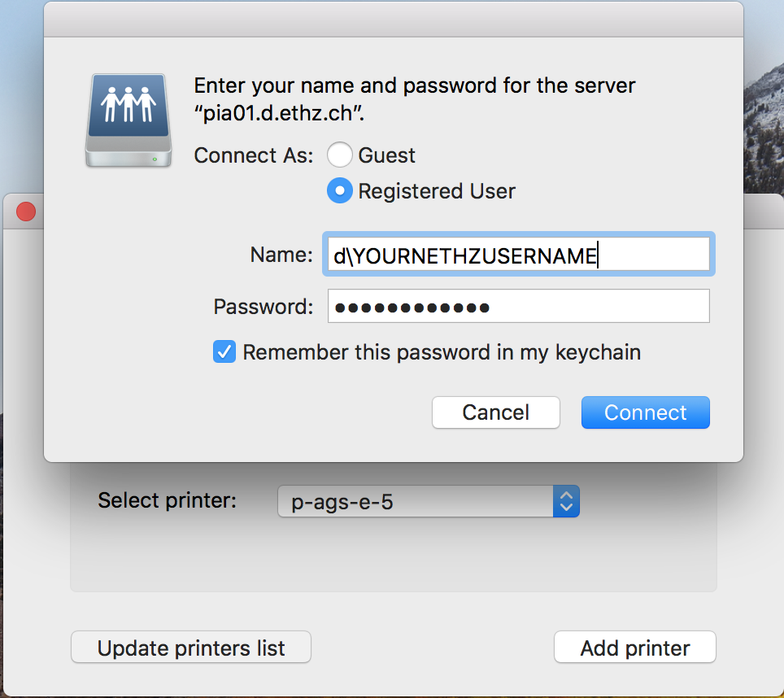Click the Registered User label text

pos(437,191)
